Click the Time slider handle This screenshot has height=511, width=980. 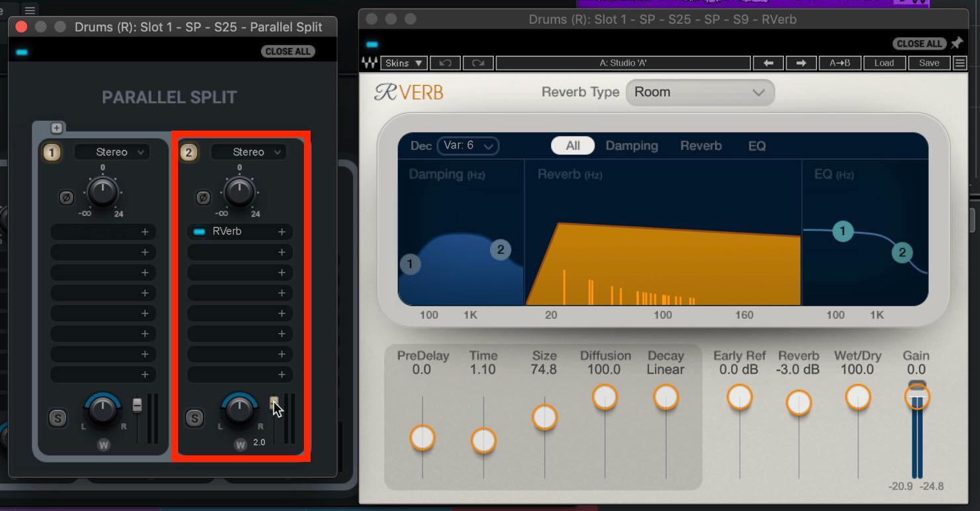coord(483,441)
